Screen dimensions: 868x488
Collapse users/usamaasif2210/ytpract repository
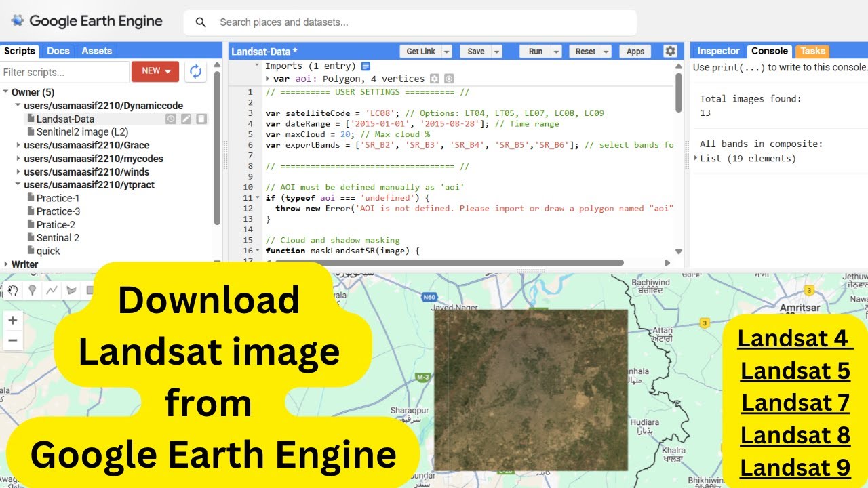coord(18,184)
